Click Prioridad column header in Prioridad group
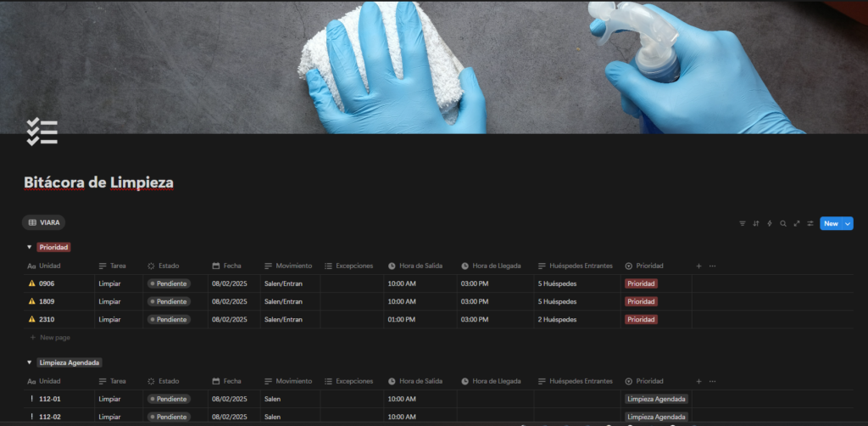This screenshot has height=426, width=868. coord(656,266)
